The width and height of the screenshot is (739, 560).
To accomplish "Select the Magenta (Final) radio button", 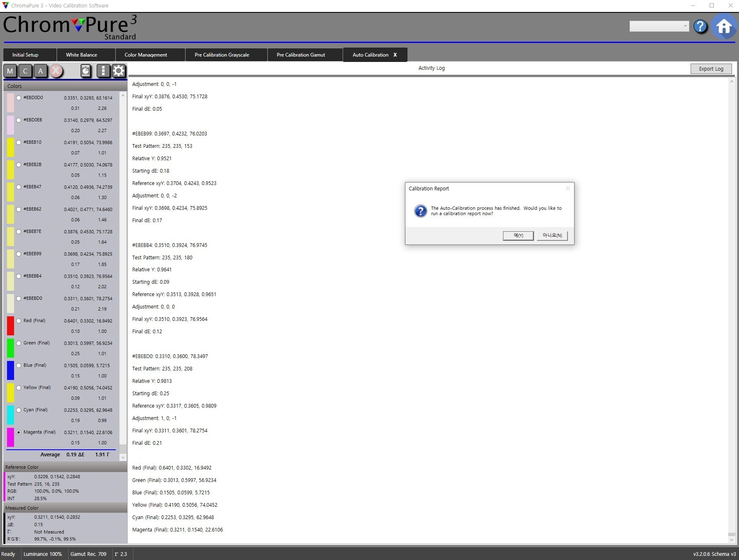I will coord(19,432).
